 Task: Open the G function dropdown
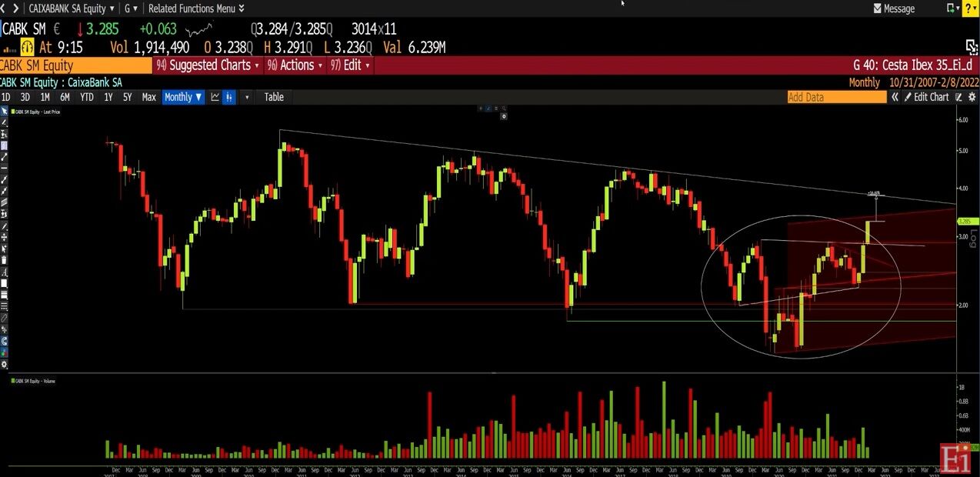tap(132, 8)
